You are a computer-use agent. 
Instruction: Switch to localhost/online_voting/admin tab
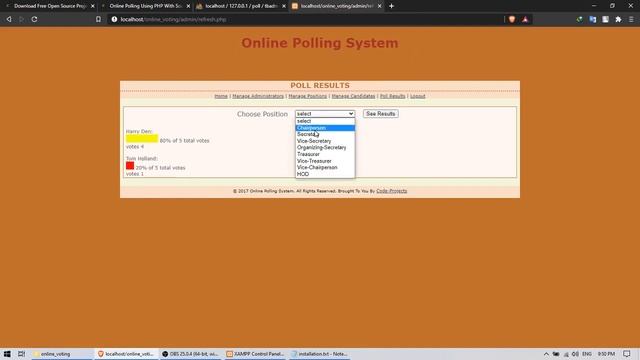pyautogui.click(x=336, y=6)
